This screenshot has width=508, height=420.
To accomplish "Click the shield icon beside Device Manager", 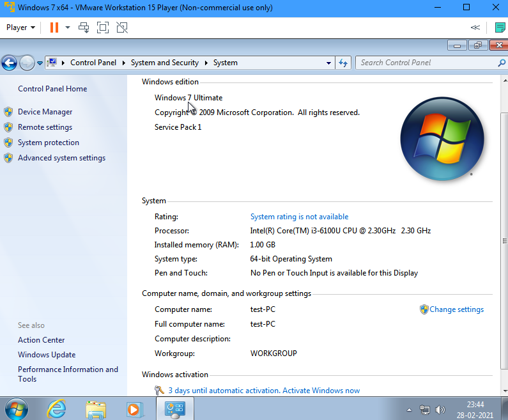I will coord(8,112).
